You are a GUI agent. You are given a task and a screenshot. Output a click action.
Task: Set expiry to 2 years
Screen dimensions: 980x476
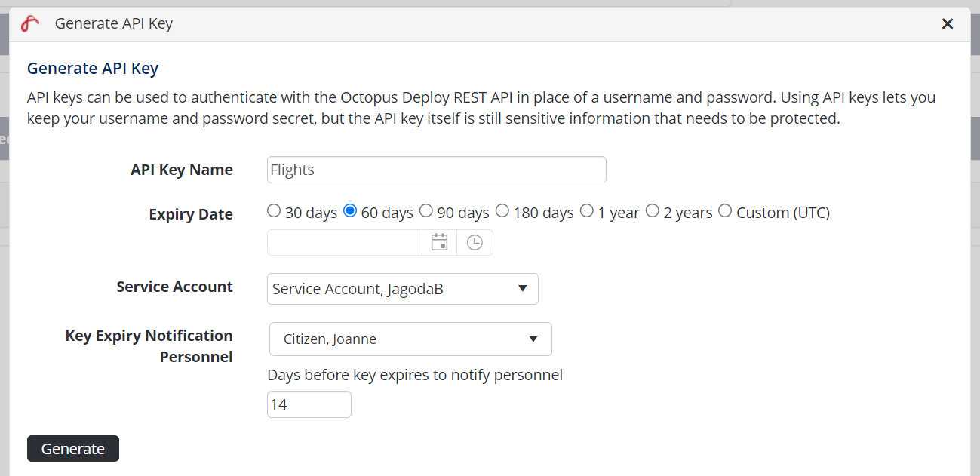click(653, 212)
